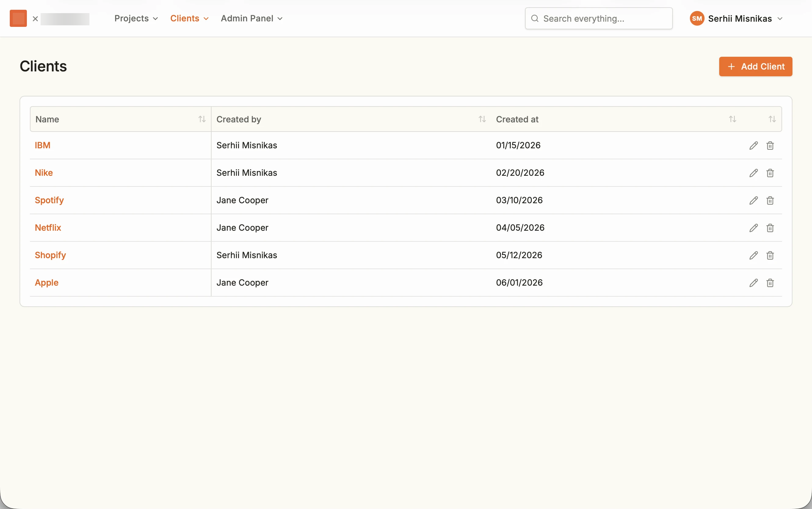The height and width of the screenshot is (509, 812).
Task: Click date 04/05/2026
Action: pyautogui.click(x=520, y=228)
